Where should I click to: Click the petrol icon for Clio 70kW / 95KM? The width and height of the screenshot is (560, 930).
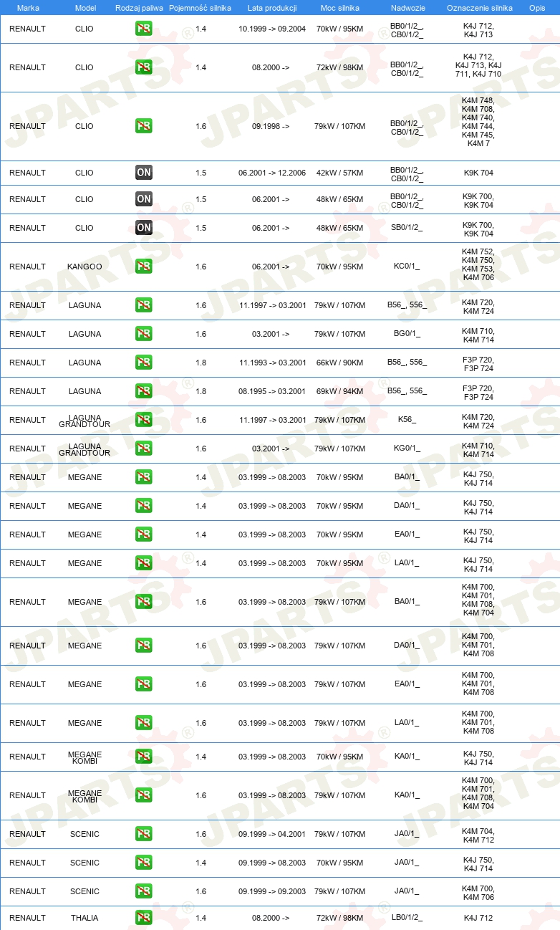coord(144,29)
